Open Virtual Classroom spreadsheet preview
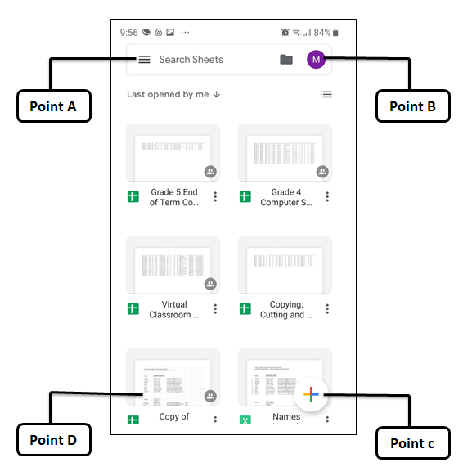 pos(173,265)
